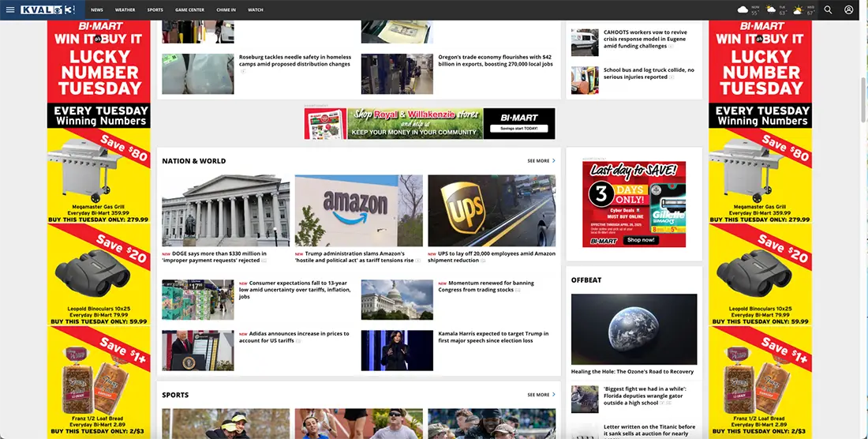Click the Offbeat section heading
Viewport: 868px width, 439px height.
tap(586, 280)
